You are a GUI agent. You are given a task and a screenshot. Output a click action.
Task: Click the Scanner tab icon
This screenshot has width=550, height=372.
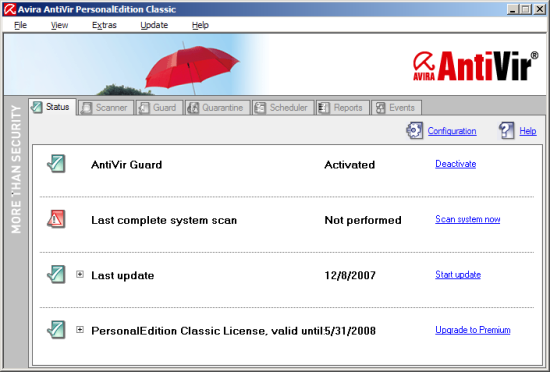point(86,108)
